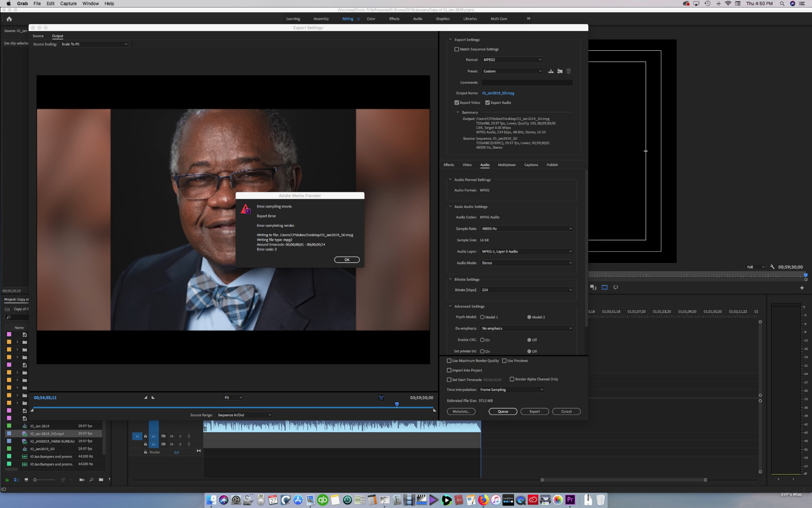Set In point in export preview
812x508 pixels.
point(146,397)
